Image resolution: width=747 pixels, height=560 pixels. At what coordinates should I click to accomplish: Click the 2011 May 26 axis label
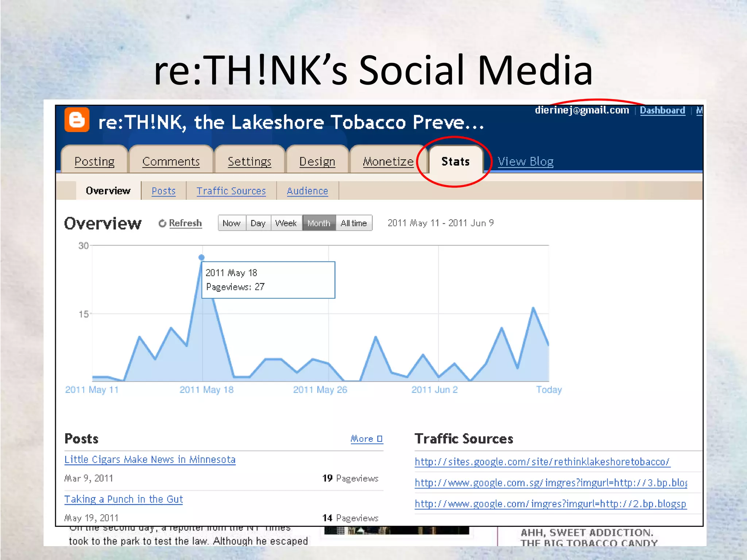pos(320,390)
